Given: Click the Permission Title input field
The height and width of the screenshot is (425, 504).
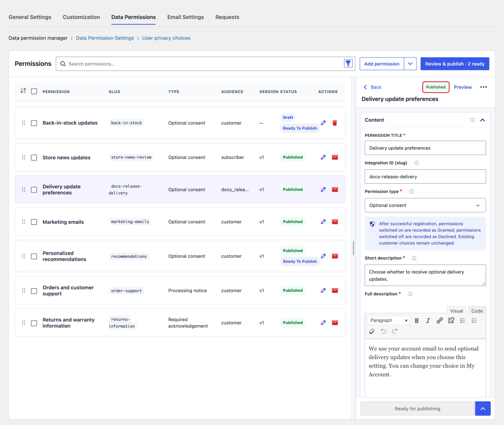Looking at the screenshot, I should click(425, 148).
